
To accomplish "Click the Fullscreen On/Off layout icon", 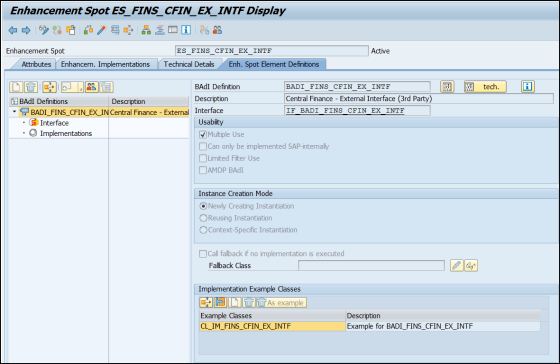I will pyautogui.click(x=173, y=30).
